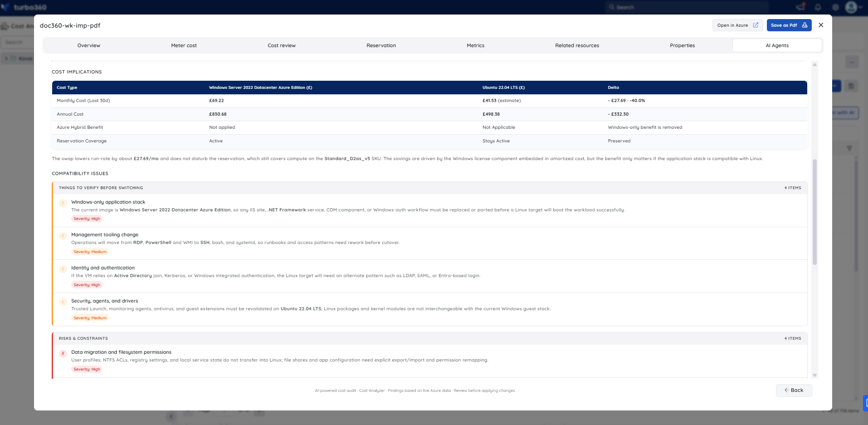Select the AI Agents tab
This screenshot has height=425, width=868.
pos(777,45)
